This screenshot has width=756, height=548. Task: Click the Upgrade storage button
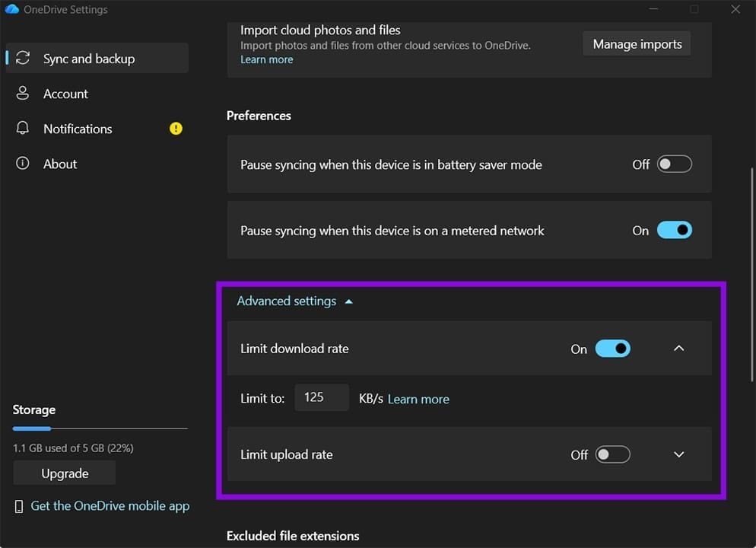click(65, 473)
